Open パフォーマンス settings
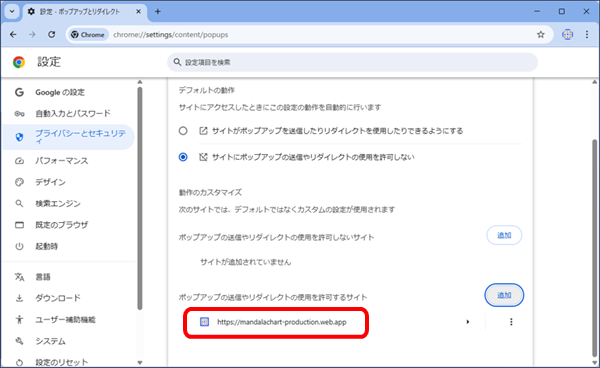Screen dimensions: 600x368 click(x=69, y=161)
